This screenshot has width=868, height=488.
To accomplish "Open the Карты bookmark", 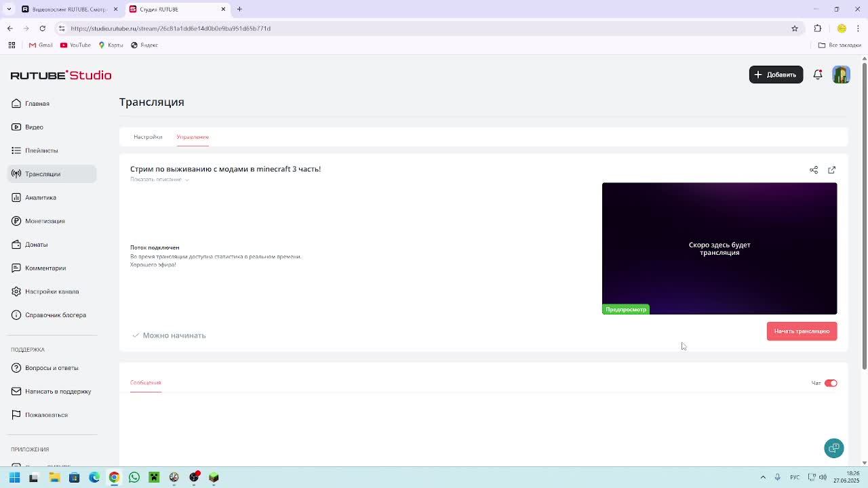I will (x=111, y=45).
